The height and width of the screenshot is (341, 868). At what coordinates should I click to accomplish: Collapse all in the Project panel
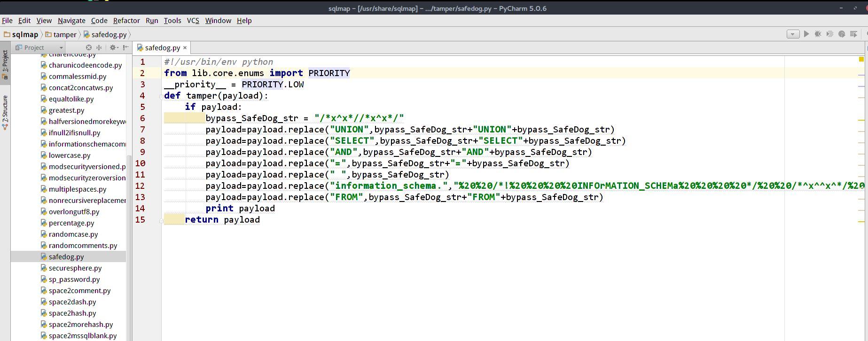coord(99,47)
